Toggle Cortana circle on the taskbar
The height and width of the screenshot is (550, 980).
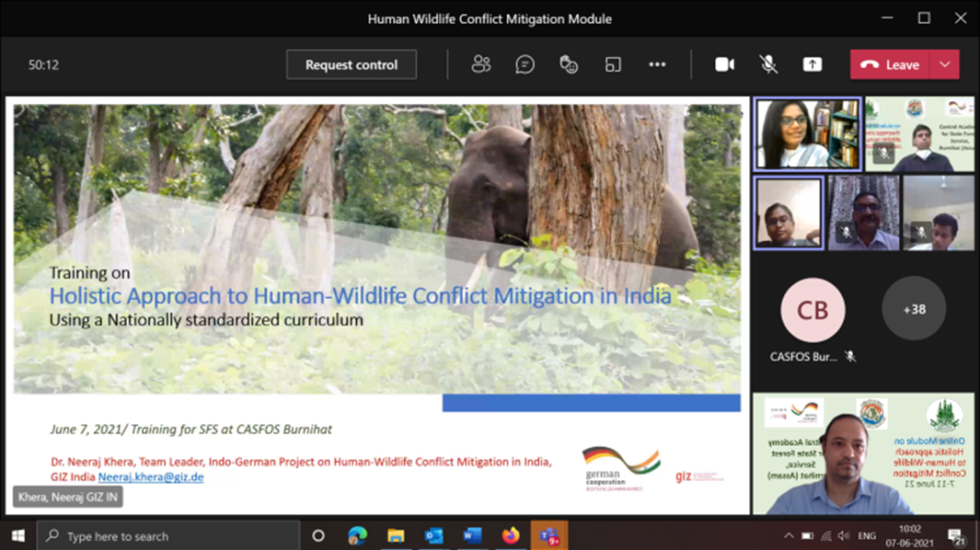(318, 535)
